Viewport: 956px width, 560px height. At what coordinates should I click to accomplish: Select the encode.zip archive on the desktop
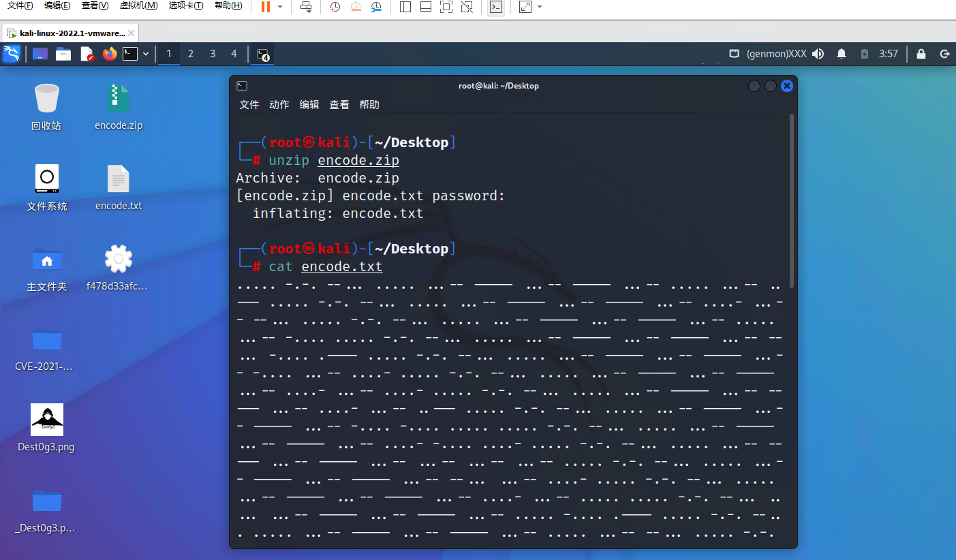[119, 107]
